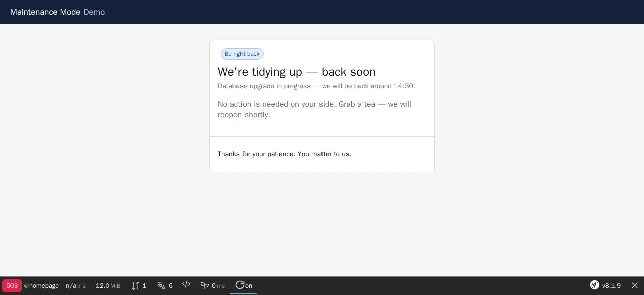Close the debug toolbar with X
This screenshot has width=644, height=295.
(x=635, y=286)
